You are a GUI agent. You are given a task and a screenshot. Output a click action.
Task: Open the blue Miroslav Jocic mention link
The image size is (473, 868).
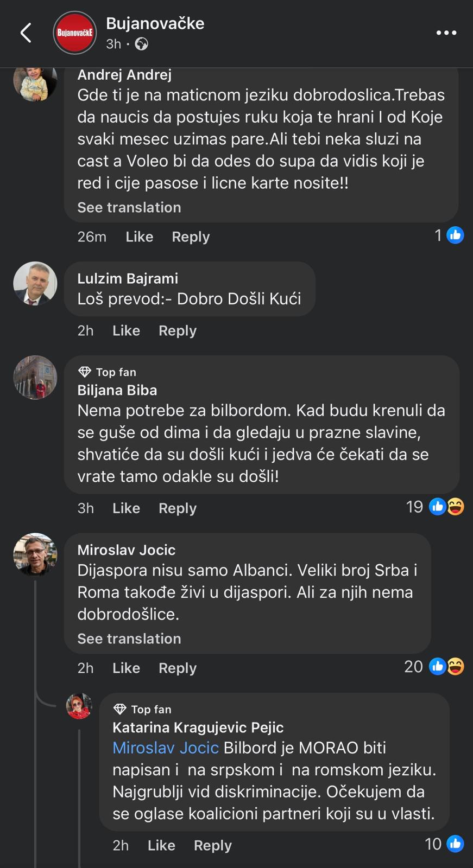click(x=165, y=748)
